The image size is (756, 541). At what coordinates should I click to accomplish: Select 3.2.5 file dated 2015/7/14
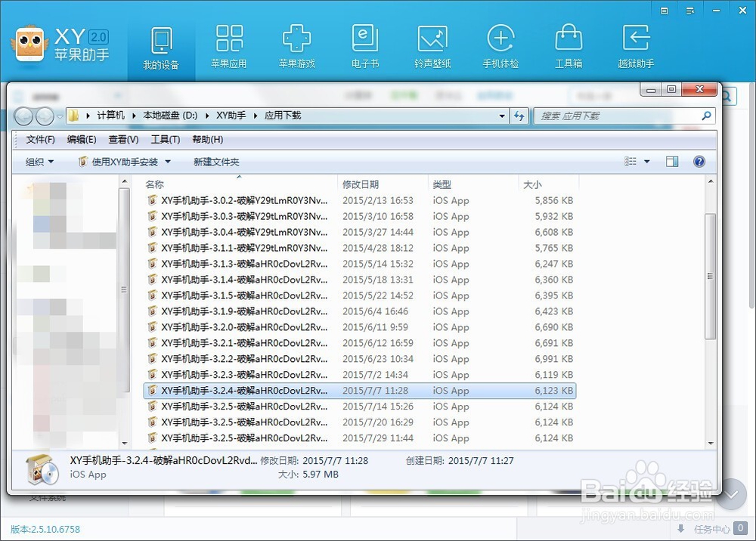360,406
